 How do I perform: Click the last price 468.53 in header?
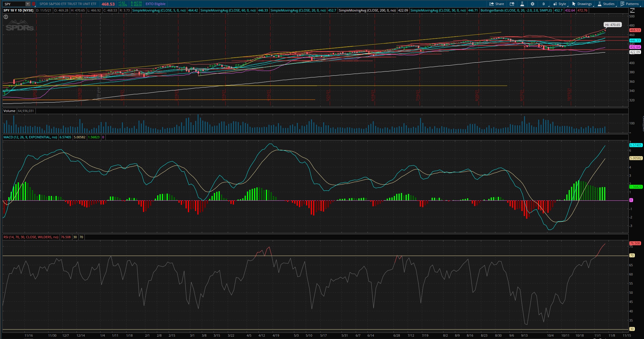coord(108,4)
